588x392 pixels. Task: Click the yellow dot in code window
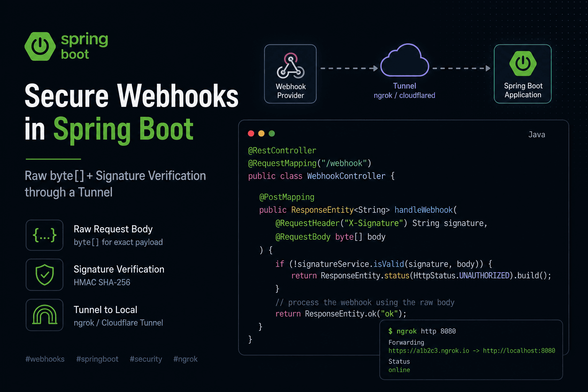[x=261, y=133]
